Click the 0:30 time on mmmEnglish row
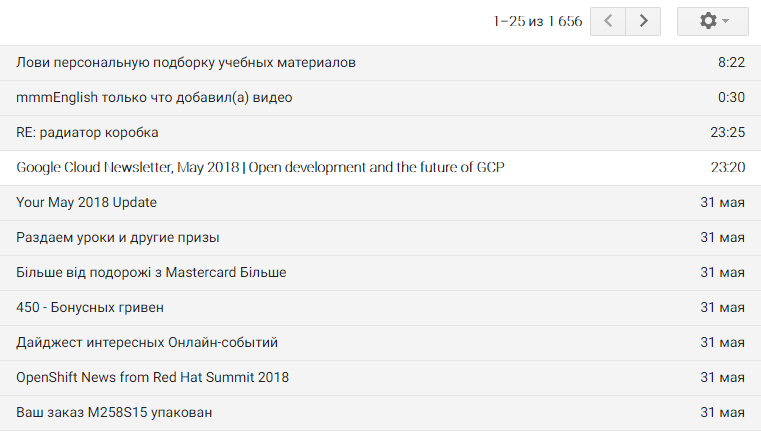The height and width of the screenshot is (431, 761). tap(731, 98)
